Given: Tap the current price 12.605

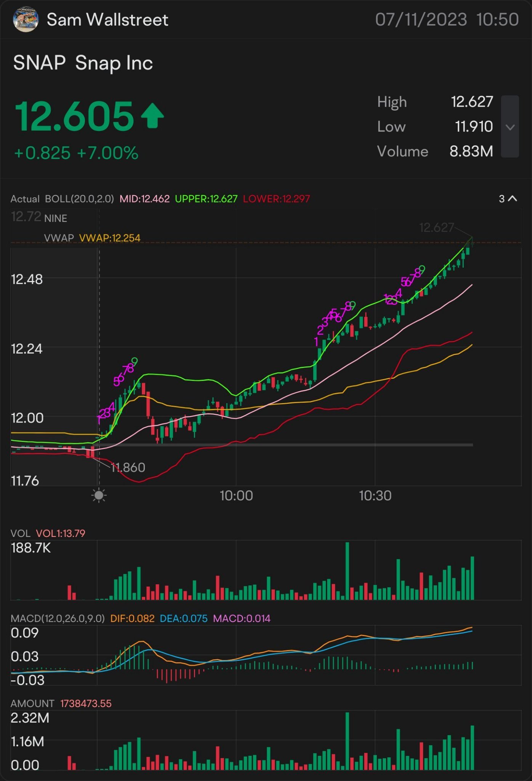Looking at the screenshot, I should click(x=74, y=116).
